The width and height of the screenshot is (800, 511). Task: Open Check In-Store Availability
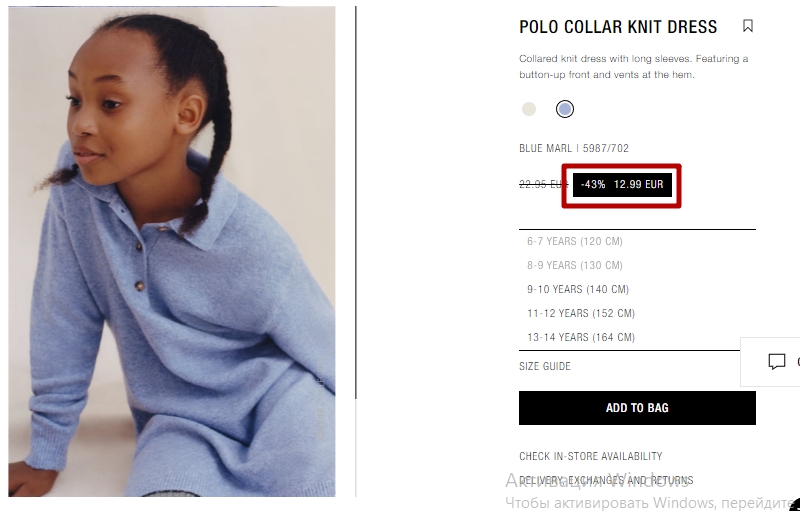click(x=591, y=456)
